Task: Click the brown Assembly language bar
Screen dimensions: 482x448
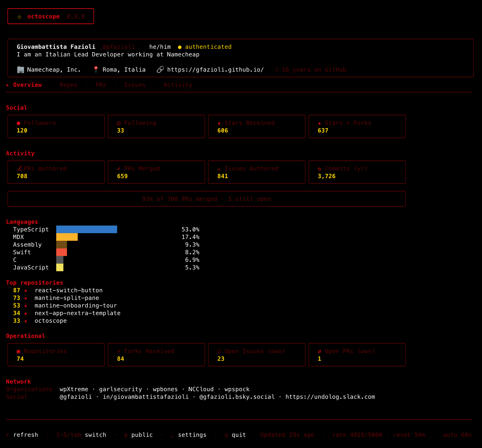Action: 62,244
